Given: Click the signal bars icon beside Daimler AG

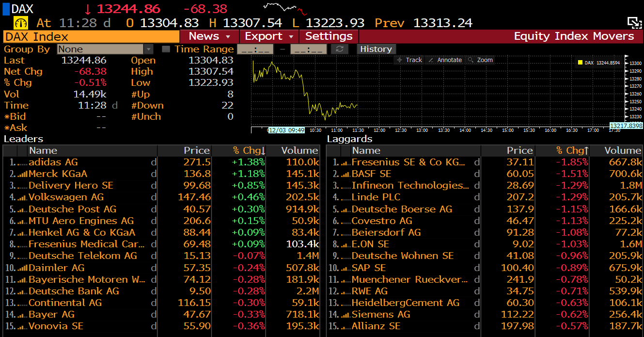Looking at the screenshot, I should pyautogui.click(x=22, y=268).
